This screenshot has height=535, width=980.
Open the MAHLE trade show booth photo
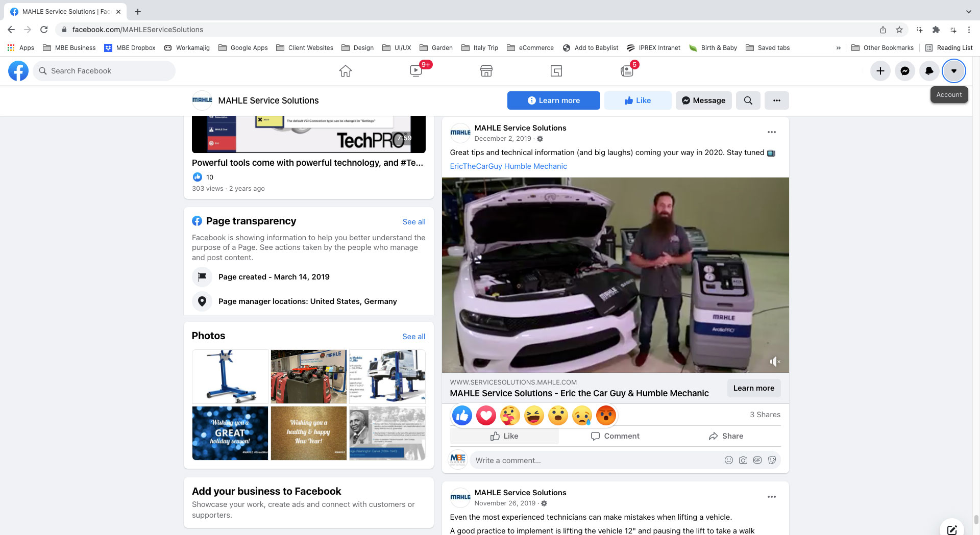(309, 376)
